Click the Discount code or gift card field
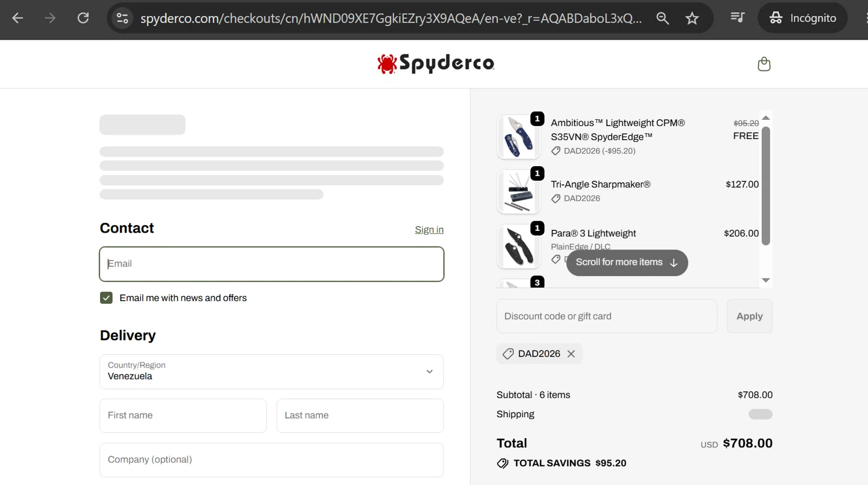868x485 pixels. coord(606,316)
